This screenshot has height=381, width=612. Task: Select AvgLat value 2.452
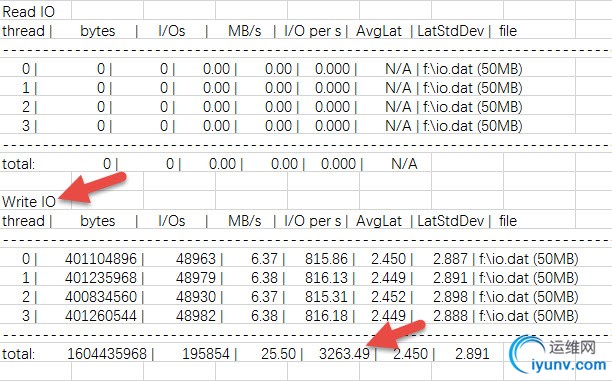coord(389,297)
